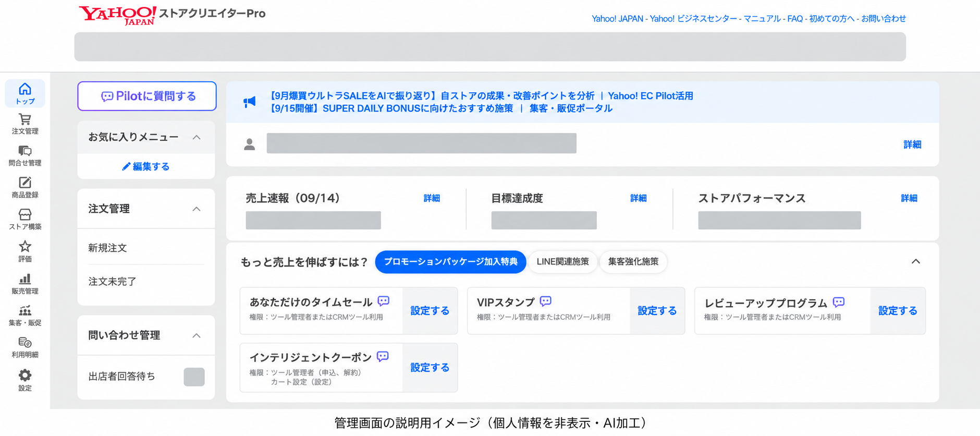Open Yahoo! EC Pilot活用 link
Image resolution: width=980 pixels, height=436 pixels.
[651, 96]
